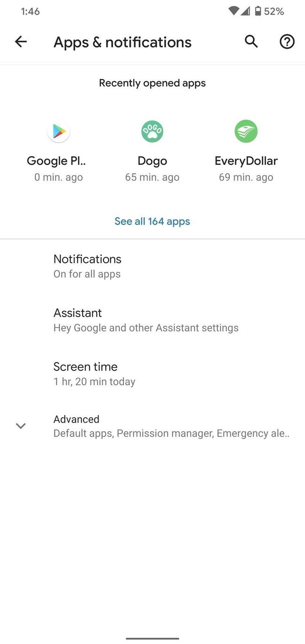Screen dimensions: 305x644
Task: Tap the EveryDollar app name text
Action: pos(246,161)
